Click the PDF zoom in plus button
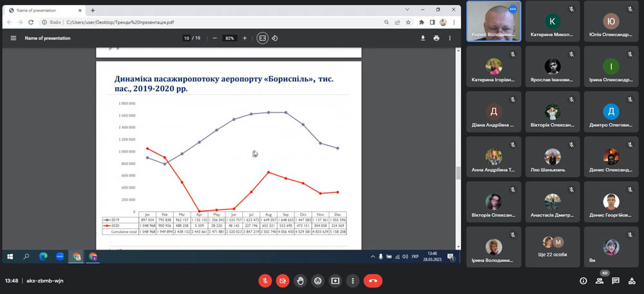Image resolution: width=644 pixels, height=294 pixels. coord(244,38)
